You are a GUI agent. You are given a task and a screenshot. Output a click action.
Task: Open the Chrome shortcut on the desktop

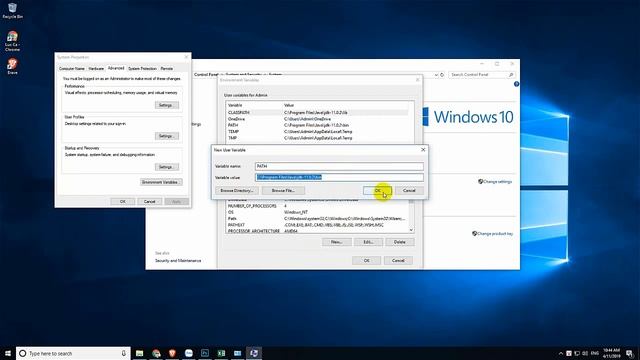(12, 41)
